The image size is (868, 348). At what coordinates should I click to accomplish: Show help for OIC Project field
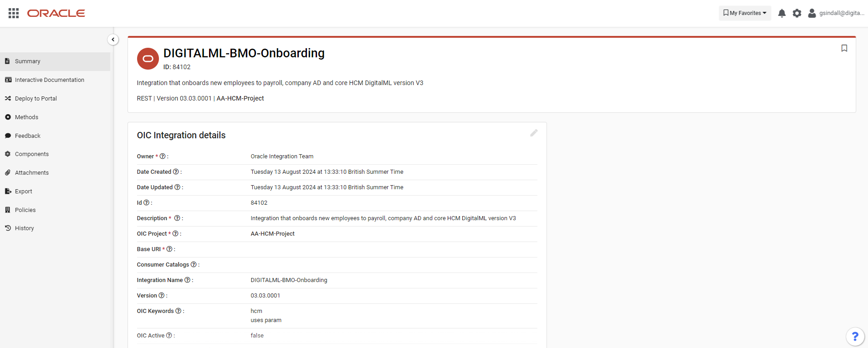pos(175,234)
